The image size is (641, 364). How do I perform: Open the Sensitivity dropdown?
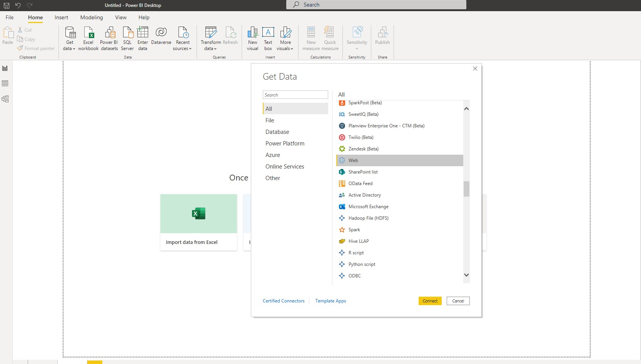click(x=357, y=38)
